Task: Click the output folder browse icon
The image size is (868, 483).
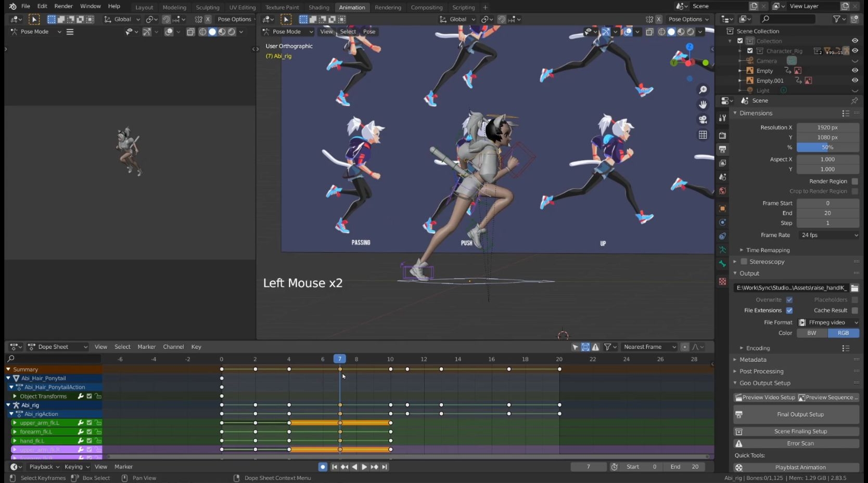Action: (854, 288)
